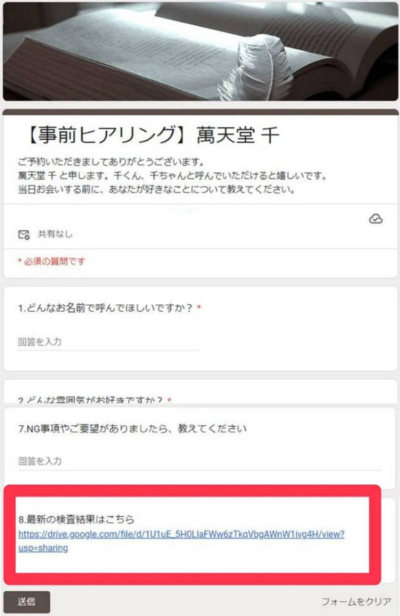Viewport: 400px width, 616px height.
Task: Focus the answer field for question 1
Action: [x=109, y=342]
